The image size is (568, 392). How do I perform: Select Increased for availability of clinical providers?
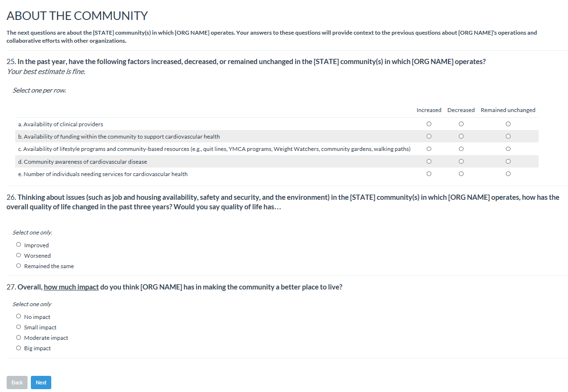click(429, 124)
